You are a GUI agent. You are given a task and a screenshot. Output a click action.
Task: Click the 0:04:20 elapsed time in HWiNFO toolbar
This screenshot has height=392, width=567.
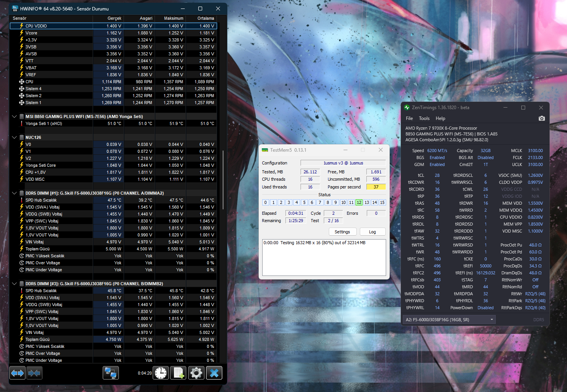click(x=145, y=373)
